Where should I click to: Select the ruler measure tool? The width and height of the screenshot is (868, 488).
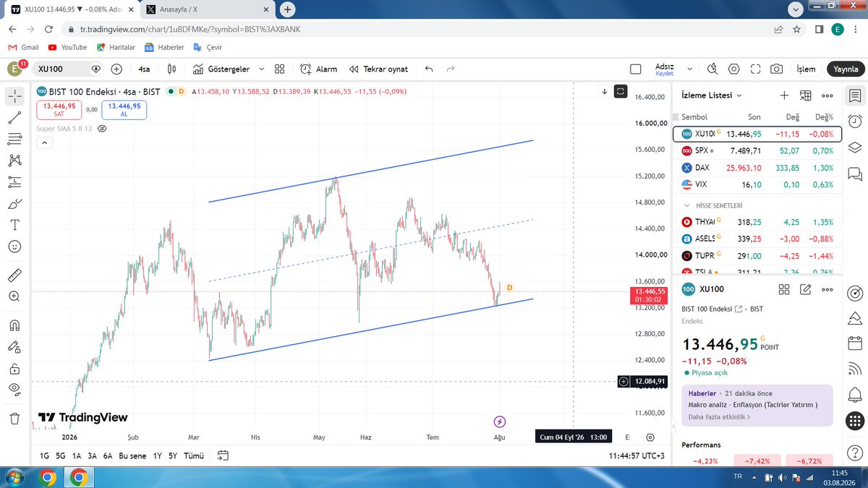point(14,275)
